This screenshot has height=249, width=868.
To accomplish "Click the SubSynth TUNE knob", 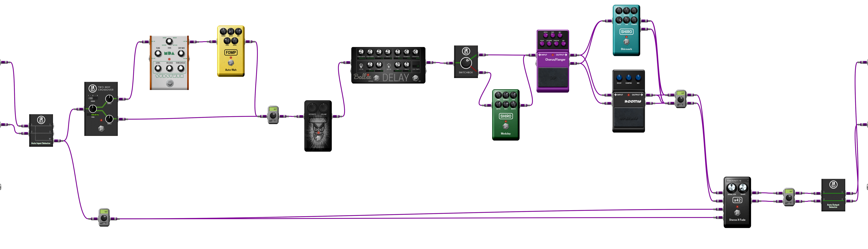I will point(158,53).
